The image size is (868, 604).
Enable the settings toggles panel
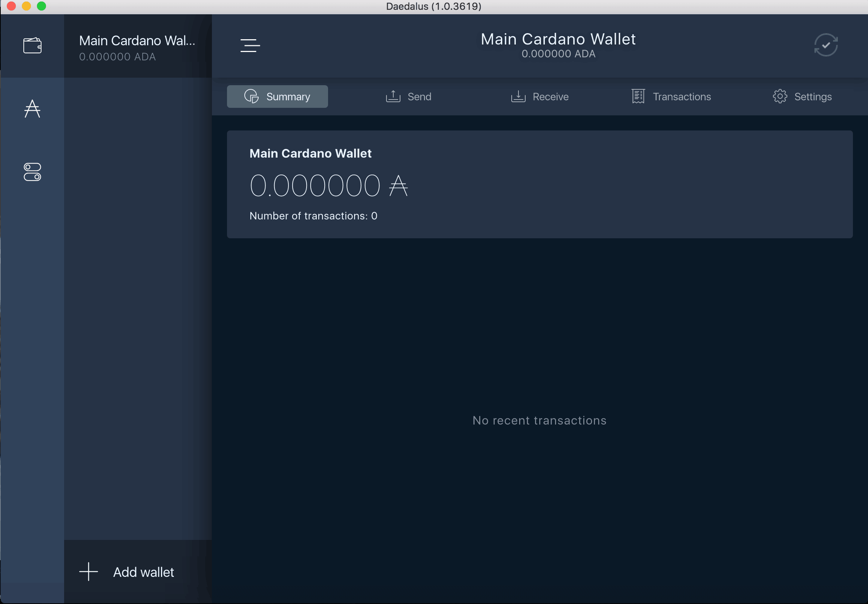point(32,172)
